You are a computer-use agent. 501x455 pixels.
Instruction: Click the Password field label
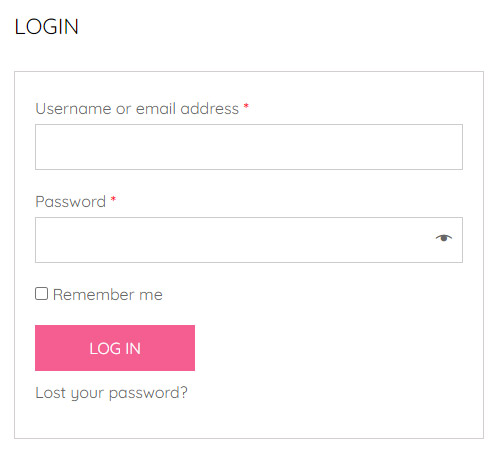click(x=71, y=202)
